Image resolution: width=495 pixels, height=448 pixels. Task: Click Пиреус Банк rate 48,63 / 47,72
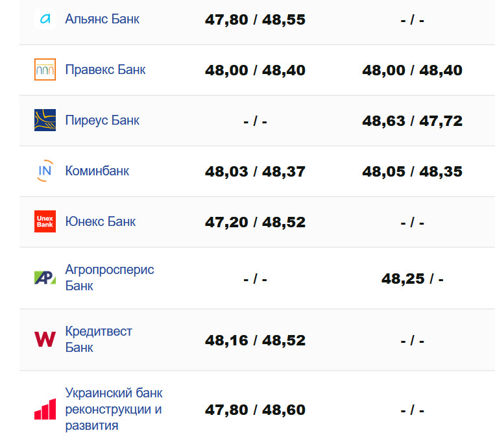[412, 121]
